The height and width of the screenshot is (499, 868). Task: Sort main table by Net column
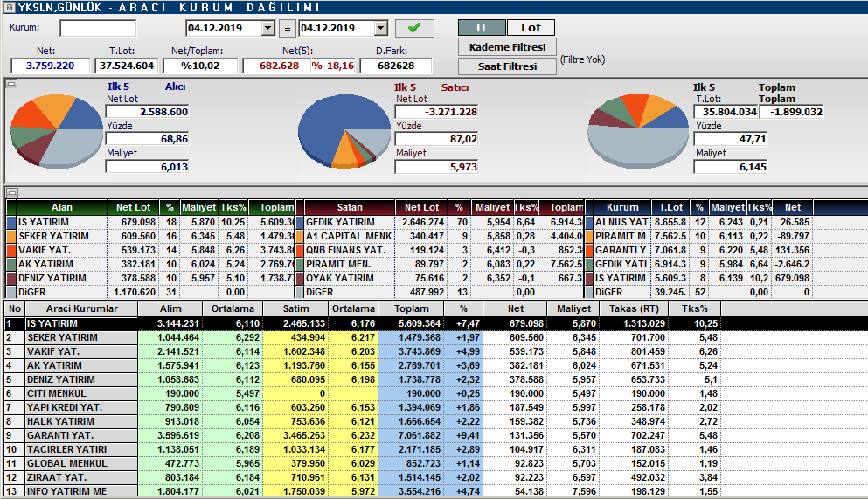[x=516, y=308]
